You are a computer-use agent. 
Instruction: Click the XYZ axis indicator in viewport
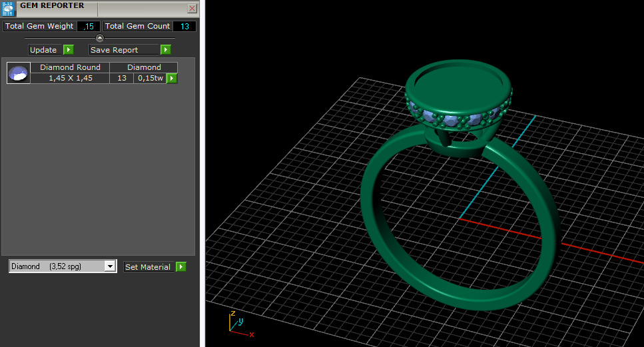click(240, 324)
